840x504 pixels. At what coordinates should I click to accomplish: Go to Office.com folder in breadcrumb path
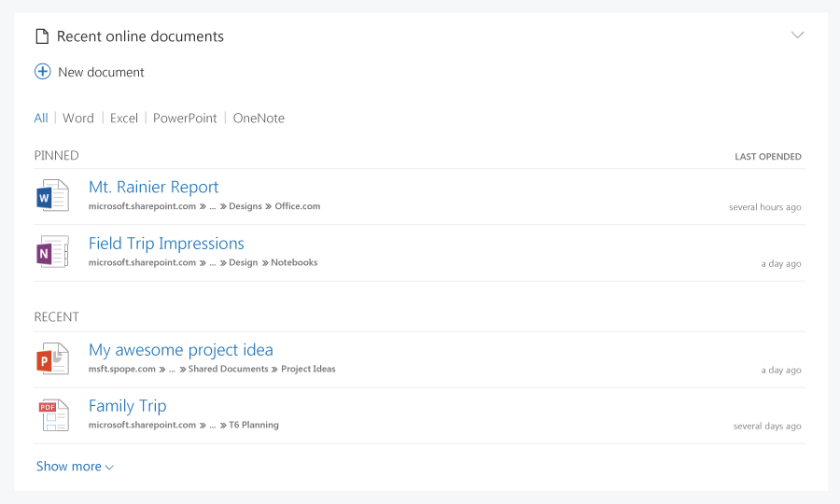pyautogui.click(x=298, y=206)
